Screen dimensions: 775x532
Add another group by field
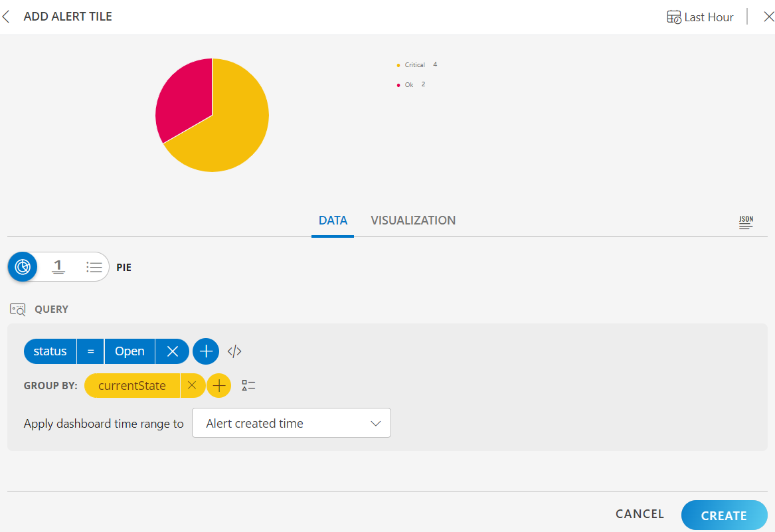click(x=218, y=385)
